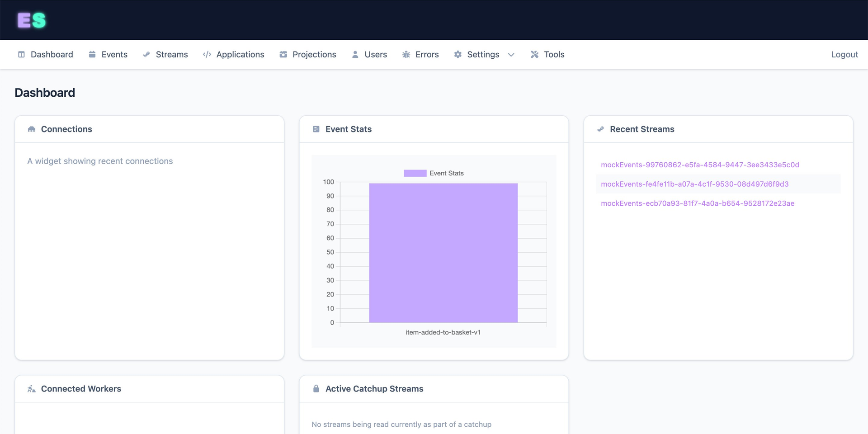This screenshot has width=868, height=434.
Task: Open stream mockEvents-fe4fe11b-a07a-4c1f-9530-08d497d6f9d3
Action: pos(694,184)
